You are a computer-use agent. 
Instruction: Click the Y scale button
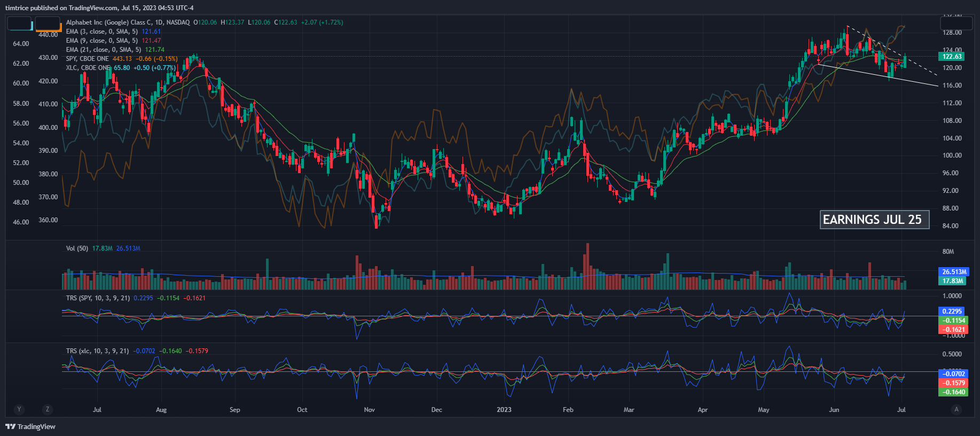click(x=19, y=409)
